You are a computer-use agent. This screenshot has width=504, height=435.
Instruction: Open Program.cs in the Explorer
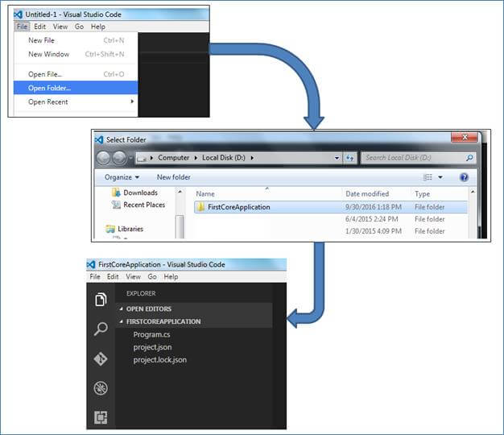151,334
